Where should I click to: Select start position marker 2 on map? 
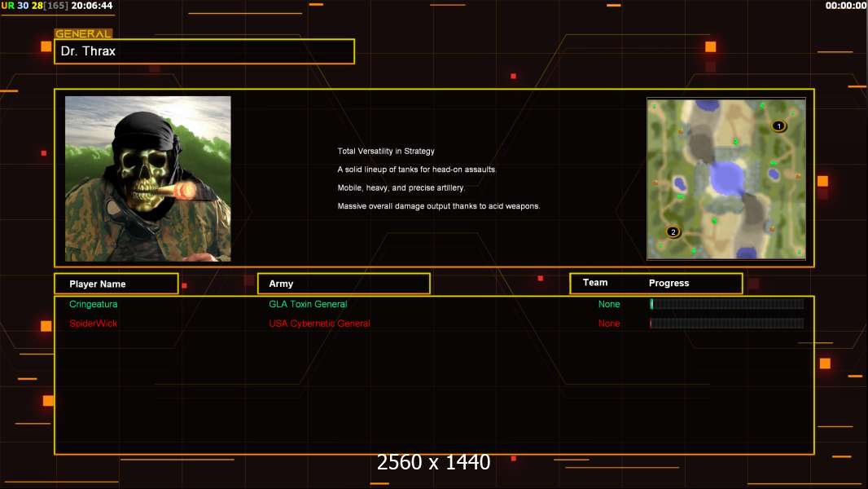pos(673,232)
